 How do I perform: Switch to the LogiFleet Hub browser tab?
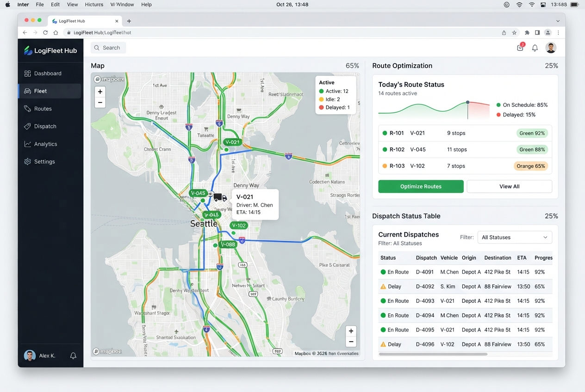pos(84,21)
